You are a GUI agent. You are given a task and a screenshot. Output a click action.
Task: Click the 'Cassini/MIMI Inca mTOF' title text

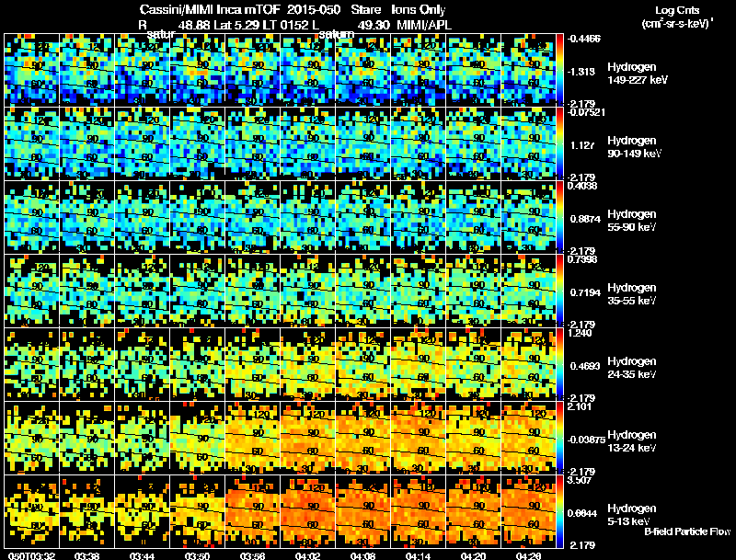coord(210,10)
